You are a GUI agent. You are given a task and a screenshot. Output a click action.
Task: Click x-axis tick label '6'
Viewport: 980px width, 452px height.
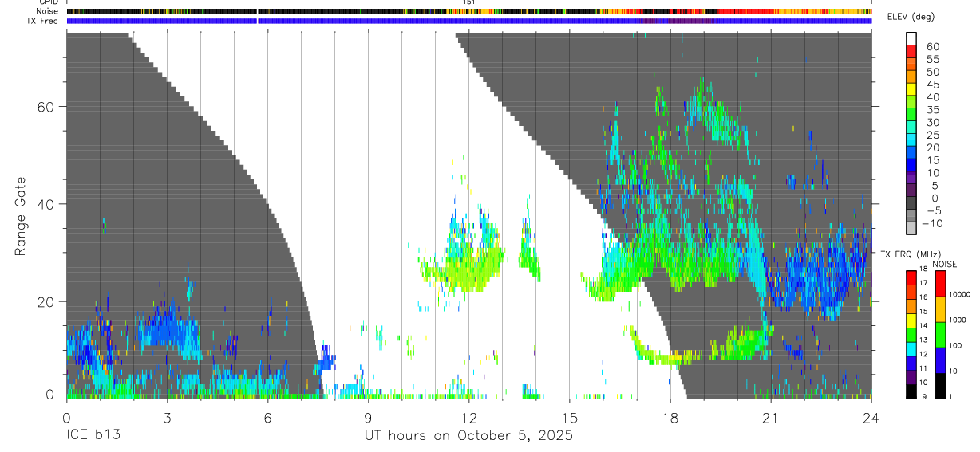click(x=267, y=417)
